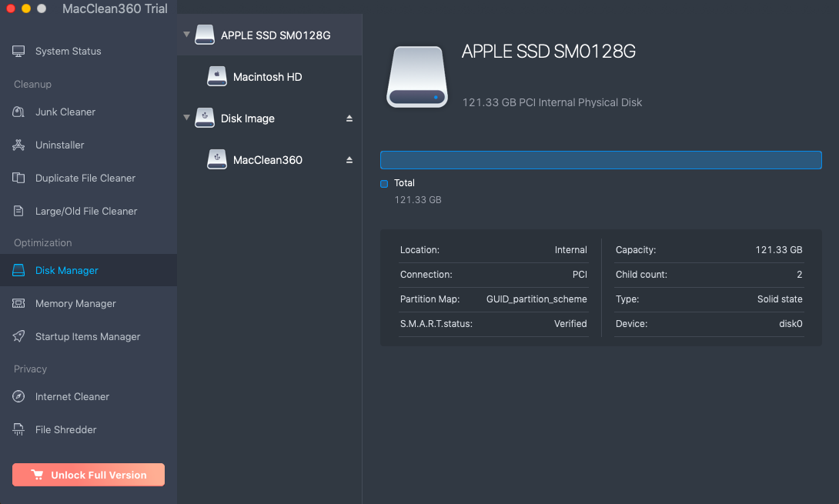The image size is (839, 504).
Task: Select MacClean360 volume entry
Action: click(269, 160)
